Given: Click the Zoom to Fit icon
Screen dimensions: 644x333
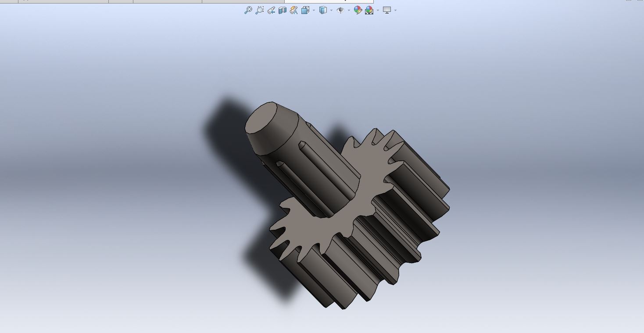Looking at the screenshot, I should pos(248,10).
